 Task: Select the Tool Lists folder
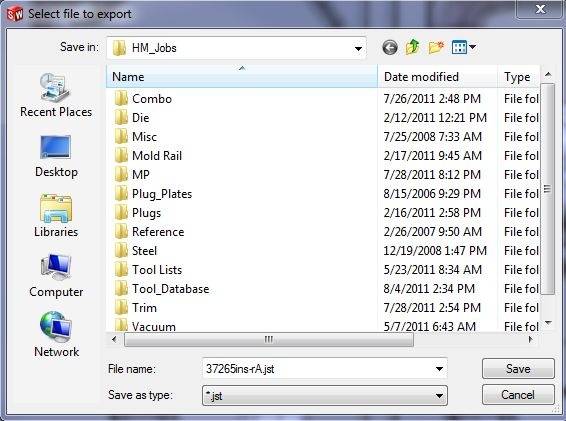point(148,270)
